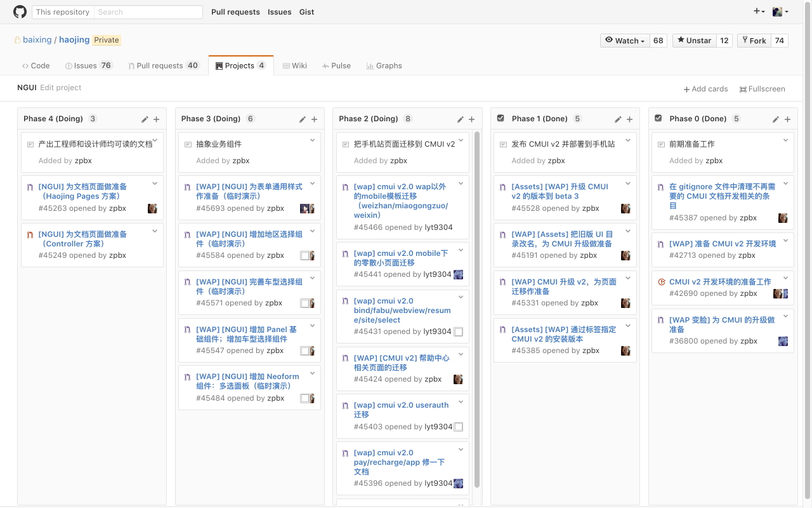This screenshot has height=508, width=812.
Task: Click the pull request icon on #45528
Action: click(x=502, y=187)
